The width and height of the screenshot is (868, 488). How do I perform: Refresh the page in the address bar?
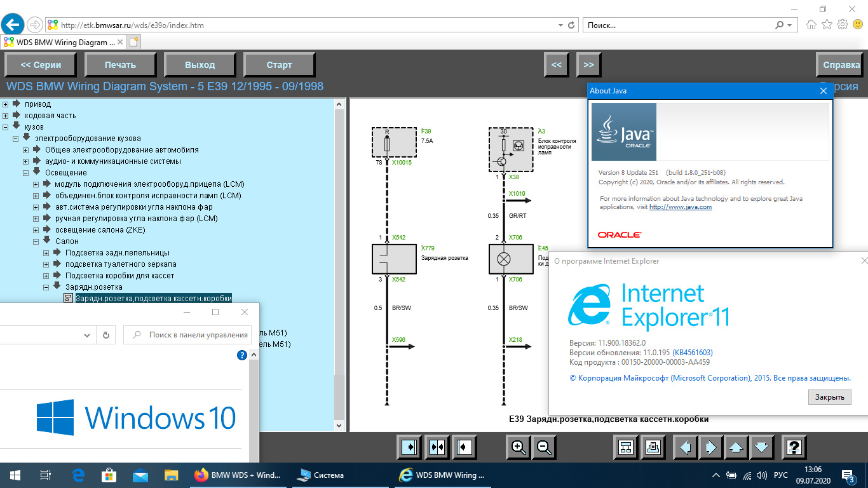point(571,25)
